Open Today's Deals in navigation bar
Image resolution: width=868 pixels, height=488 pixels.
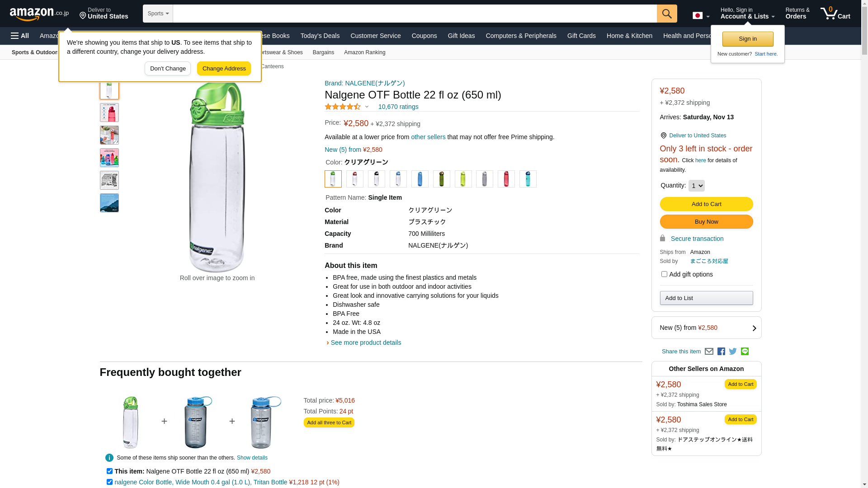click(x=320, y=36)
